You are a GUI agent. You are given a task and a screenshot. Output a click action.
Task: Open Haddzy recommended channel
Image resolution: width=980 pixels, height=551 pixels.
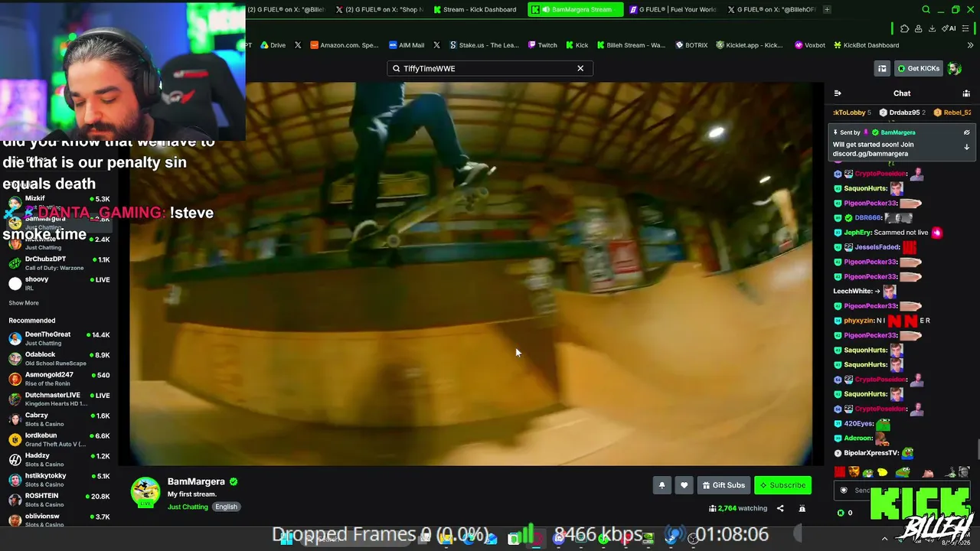60,459
